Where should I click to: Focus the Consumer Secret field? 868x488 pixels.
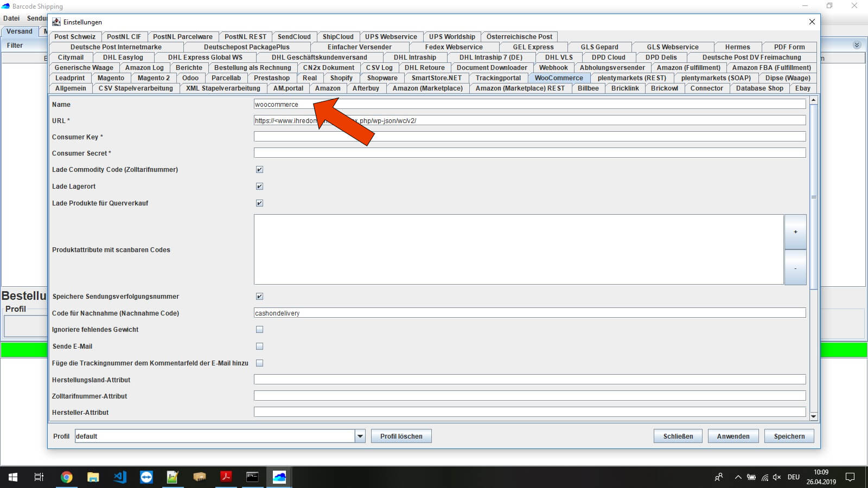(x=529, y=153)
